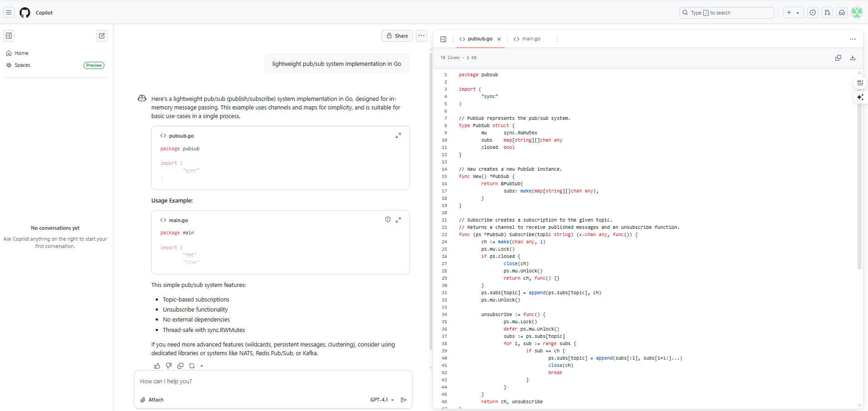The height and width of the screenshot is (411, 868).
Task: Click the 'Usage Example:' heading
Action: pyautogui.click(x=172, y=201)
